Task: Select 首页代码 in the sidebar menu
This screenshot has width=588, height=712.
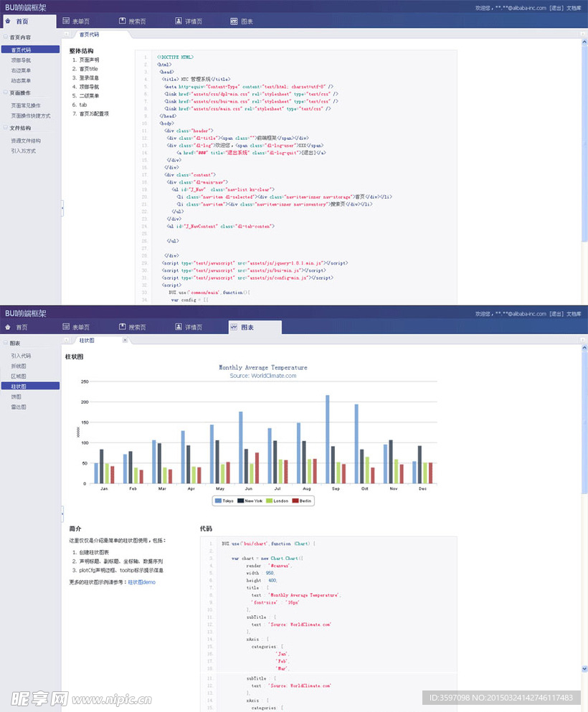Action: 30,49
